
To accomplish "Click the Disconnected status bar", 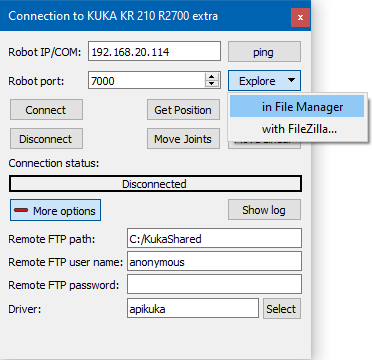I will click(155, 184).
